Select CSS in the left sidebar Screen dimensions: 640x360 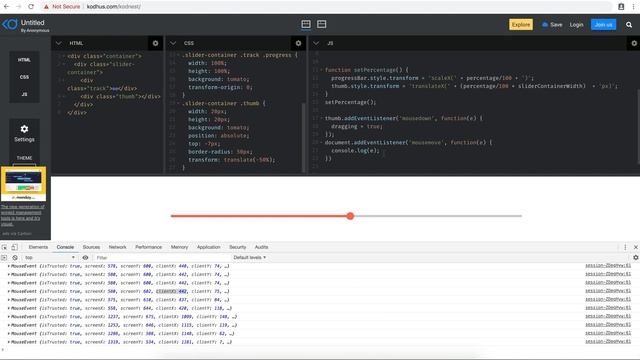[24, 77]
